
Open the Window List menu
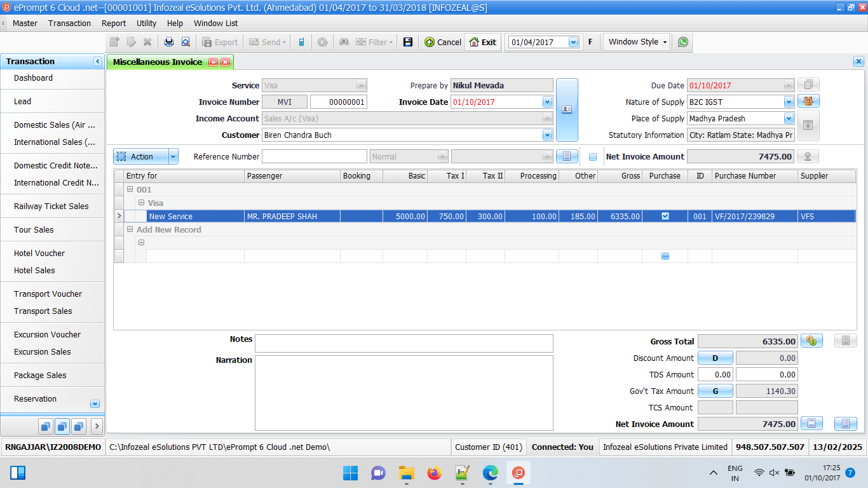point(215,23)
